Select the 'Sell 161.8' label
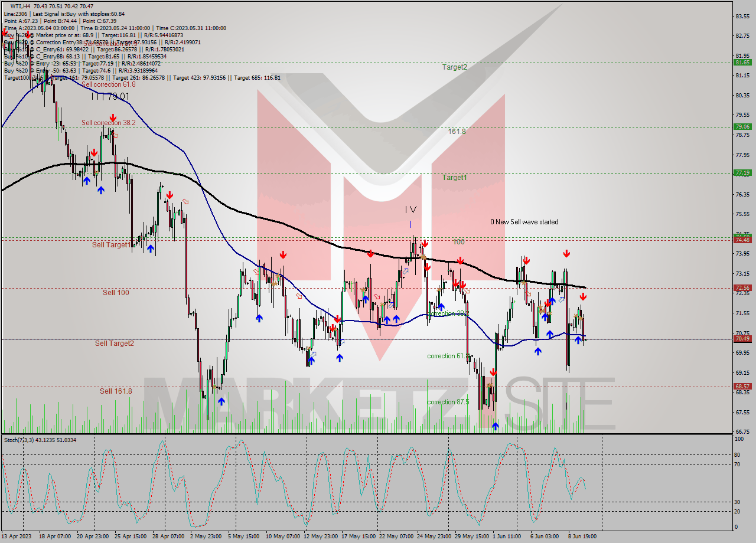This screenshot has height=543, width=756. (116, 391)
